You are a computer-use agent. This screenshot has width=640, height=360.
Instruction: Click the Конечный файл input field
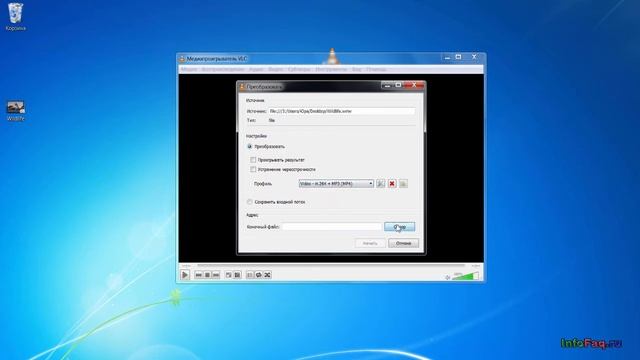point(331,227)
